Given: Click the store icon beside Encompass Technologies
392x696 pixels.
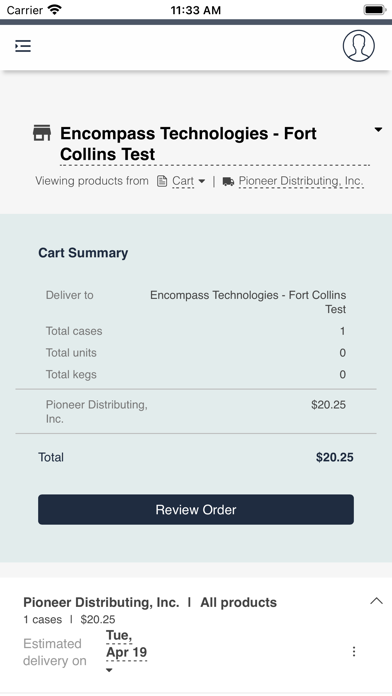Looking at the screenshot, I should pos(42,133).
